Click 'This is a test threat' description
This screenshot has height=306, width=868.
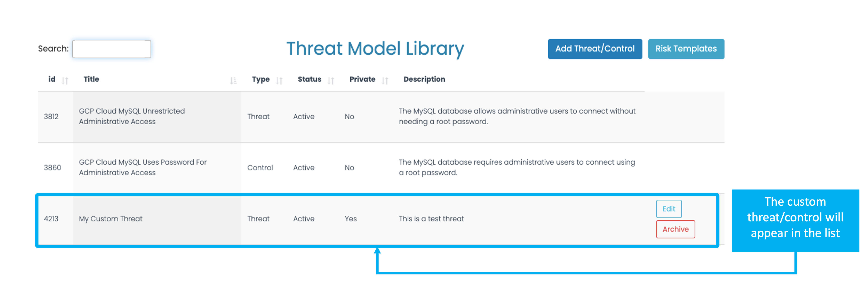tap(431, 219)
